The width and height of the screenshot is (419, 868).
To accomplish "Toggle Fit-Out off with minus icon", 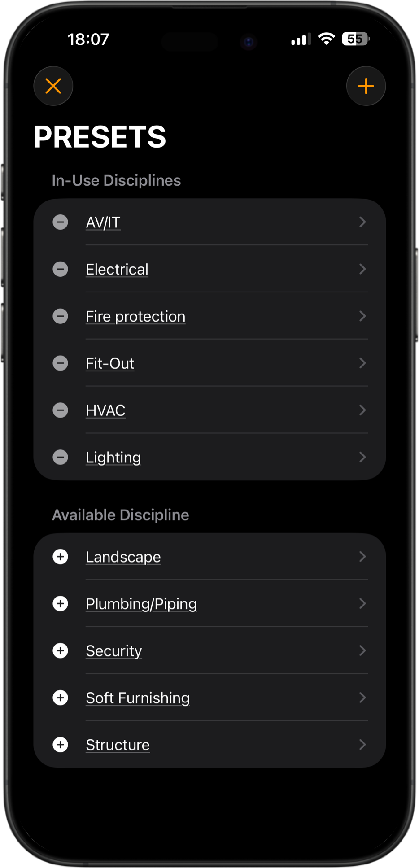I will (61, 363).
